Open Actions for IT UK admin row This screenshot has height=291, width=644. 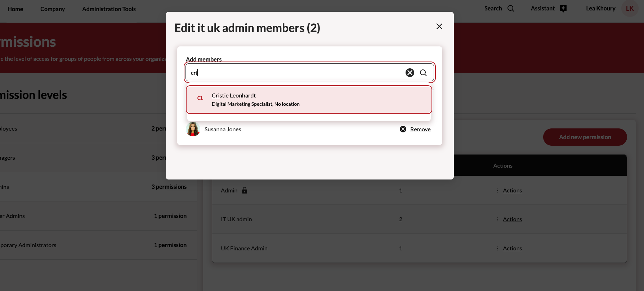tap(512, 219)
